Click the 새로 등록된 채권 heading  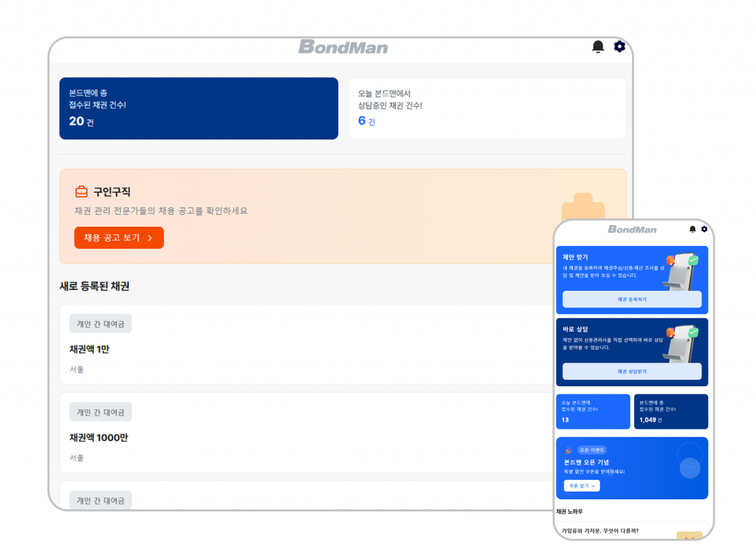tap(94, 286)
